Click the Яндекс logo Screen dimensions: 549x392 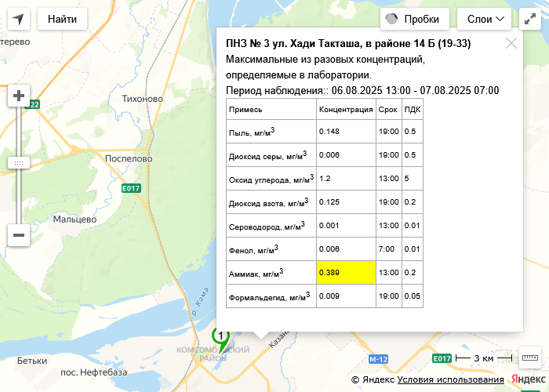pos(529,379)
